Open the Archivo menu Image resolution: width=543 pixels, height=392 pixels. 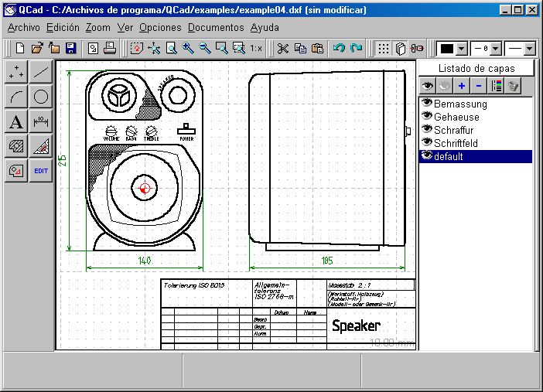tap(23, 27)
